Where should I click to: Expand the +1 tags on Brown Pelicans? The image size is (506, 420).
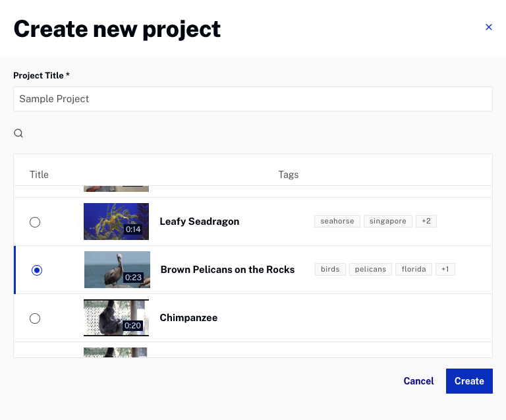445,270
